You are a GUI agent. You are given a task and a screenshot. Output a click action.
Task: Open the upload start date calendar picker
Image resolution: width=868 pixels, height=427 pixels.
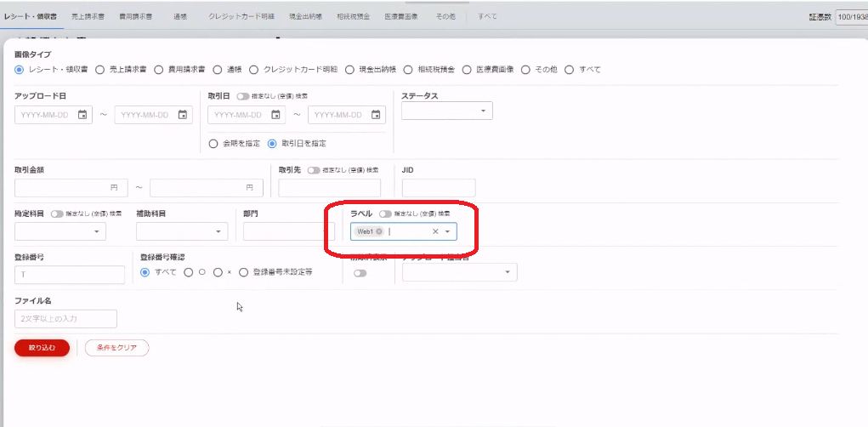pyautogui.click(x=82, y=115)
